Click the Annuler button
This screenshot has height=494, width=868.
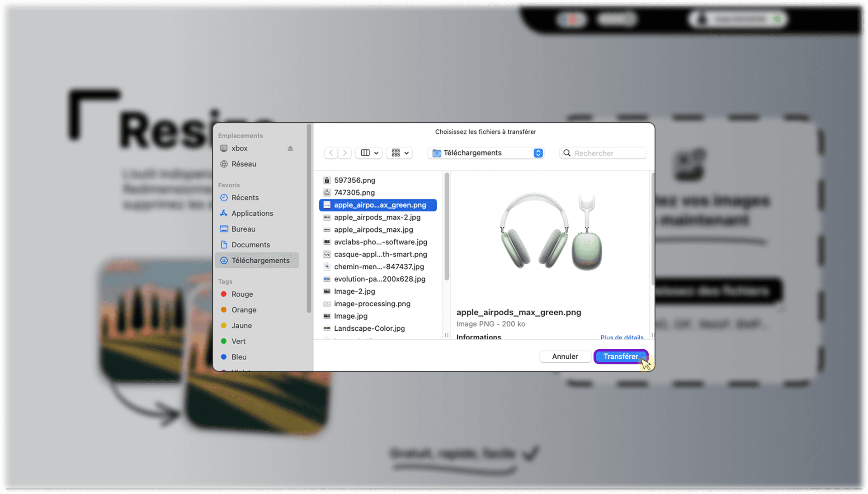pyautogui.click(x=565, y=356)
